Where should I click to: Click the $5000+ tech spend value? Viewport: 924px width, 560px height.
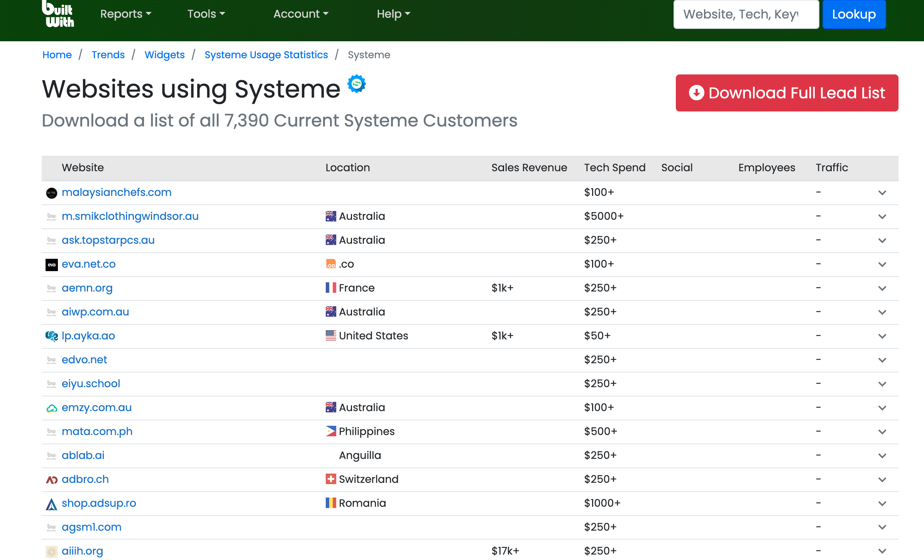pos(604,216)
